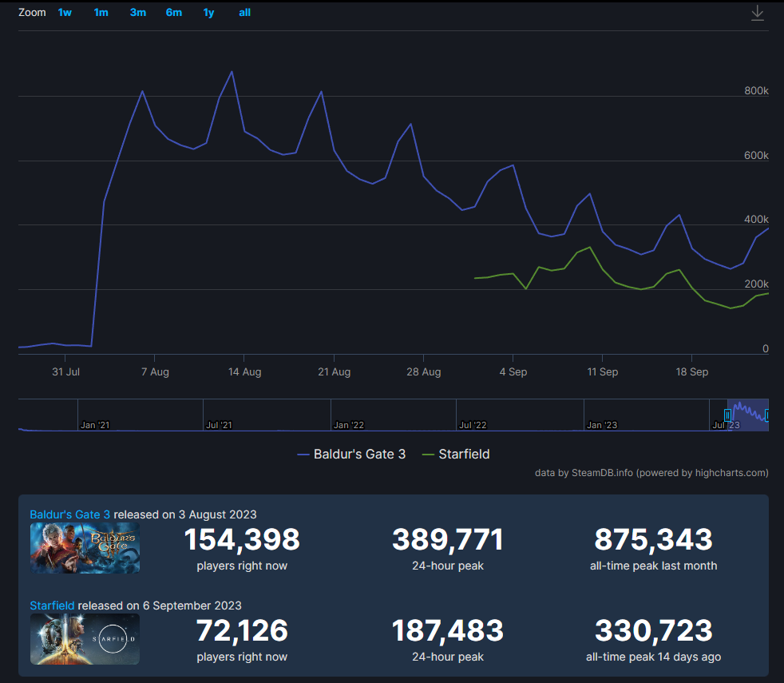Set zoom range to 1m
Viewport: 784px width, 683px height.
pyautogui.click(x=101, y=13)
